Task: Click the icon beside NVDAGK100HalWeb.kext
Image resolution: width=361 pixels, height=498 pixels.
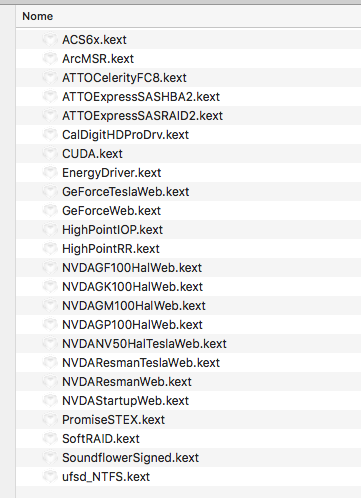Action: coord(50,286)
